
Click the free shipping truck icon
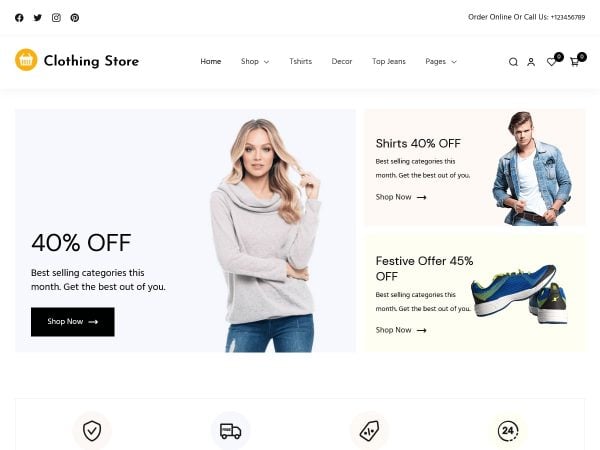click(230, 431)
